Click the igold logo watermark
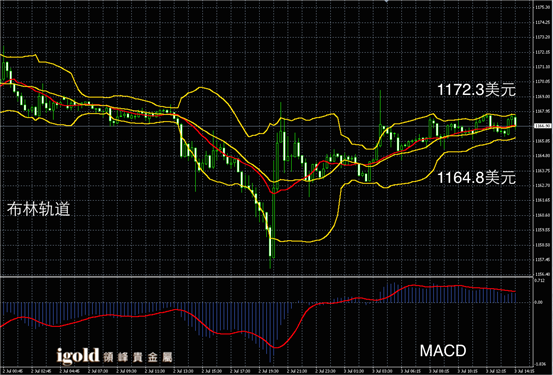 coord(78,356)
